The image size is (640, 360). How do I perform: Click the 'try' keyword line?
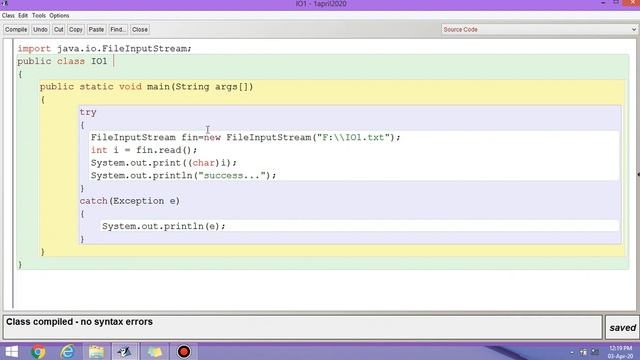[x=88, y=112]
